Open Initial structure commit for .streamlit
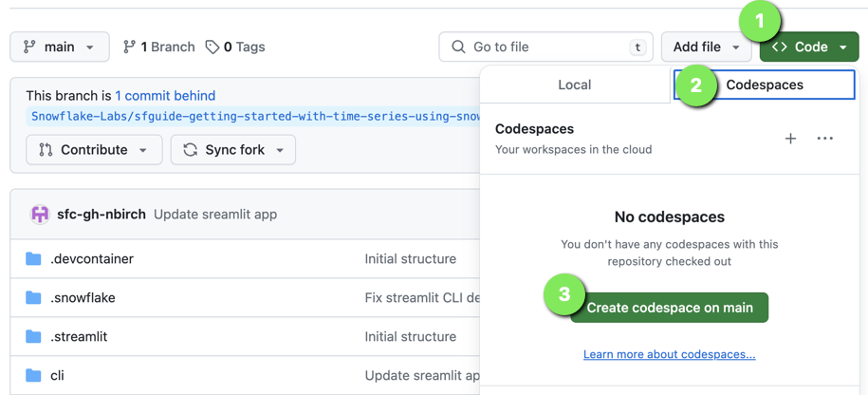Screen dimensions: 868x395 [x=410, y=336]
